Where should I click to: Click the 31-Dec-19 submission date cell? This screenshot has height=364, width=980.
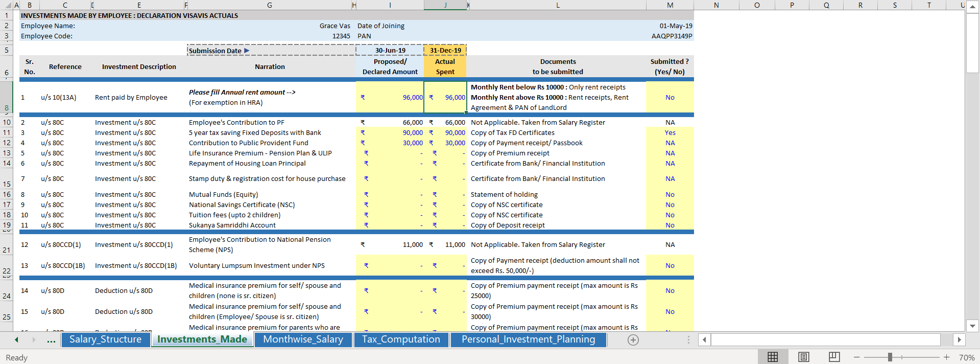(x=445, y=50)
